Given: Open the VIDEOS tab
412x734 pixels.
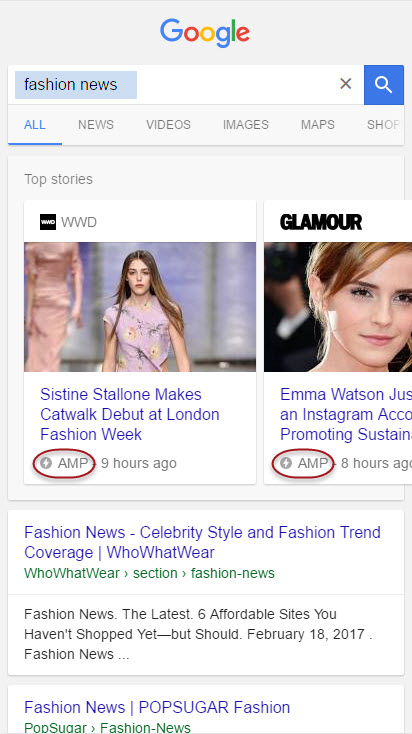Looking at the screenshot, I should pyautogui.click(x=169, y=125).
